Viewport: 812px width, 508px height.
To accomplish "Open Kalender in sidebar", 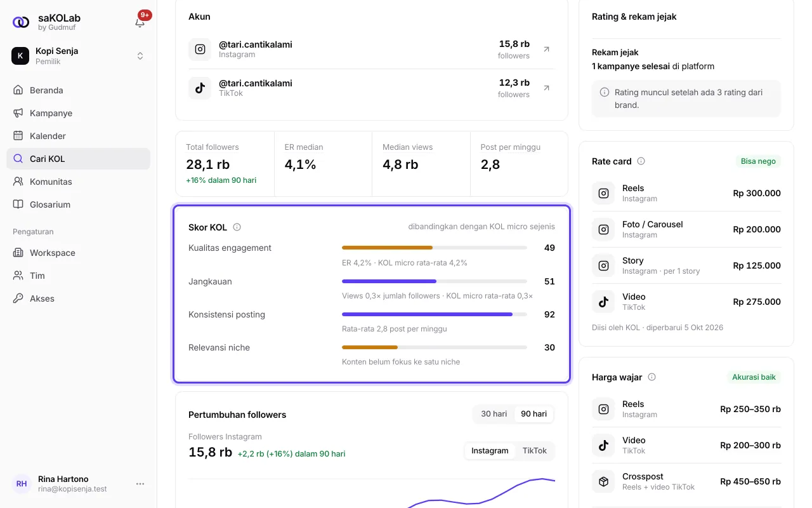I will (78, 136).
